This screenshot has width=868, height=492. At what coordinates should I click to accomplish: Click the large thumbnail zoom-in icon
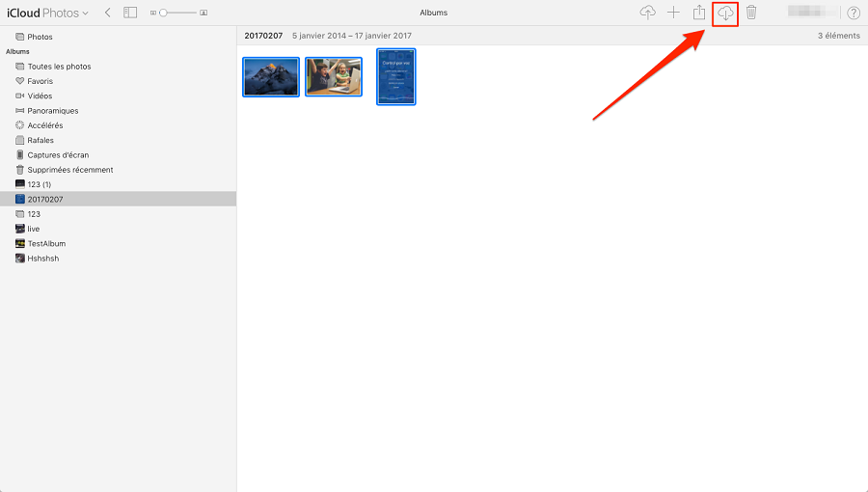coord(203,13)
